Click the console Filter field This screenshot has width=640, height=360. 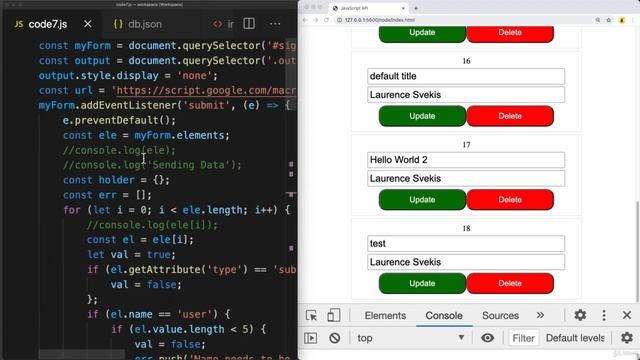[524, 338]
